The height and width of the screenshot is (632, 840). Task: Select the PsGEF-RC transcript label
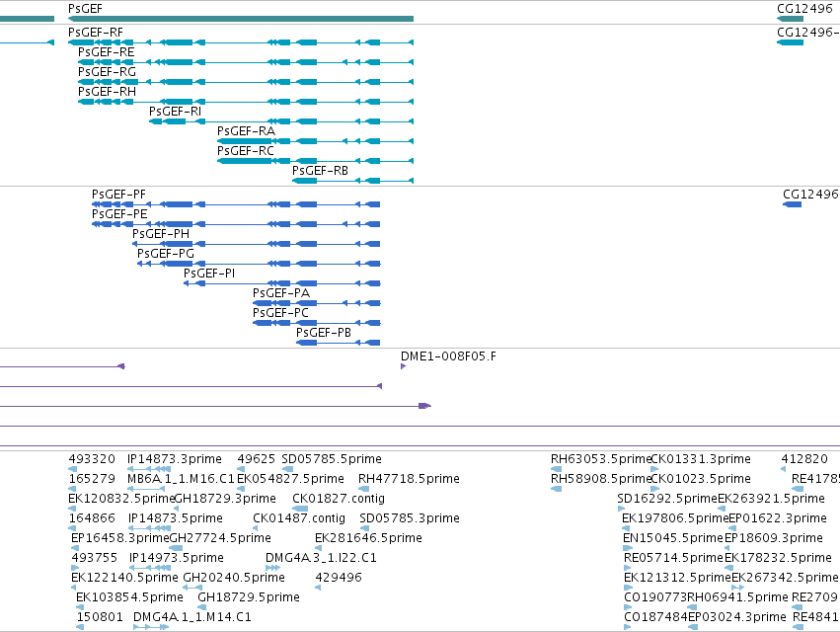click(x=246, y=151)
